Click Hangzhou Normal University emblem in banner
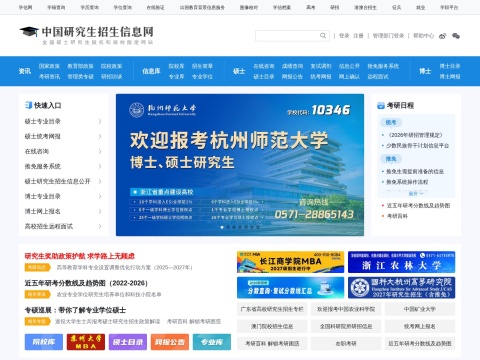The image size is (480, 360). [x=136, y=109]
